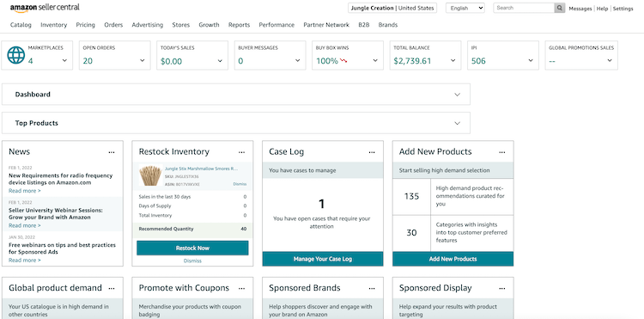
Task: Open the Inventory menu
Action: [x=53, y=25]
